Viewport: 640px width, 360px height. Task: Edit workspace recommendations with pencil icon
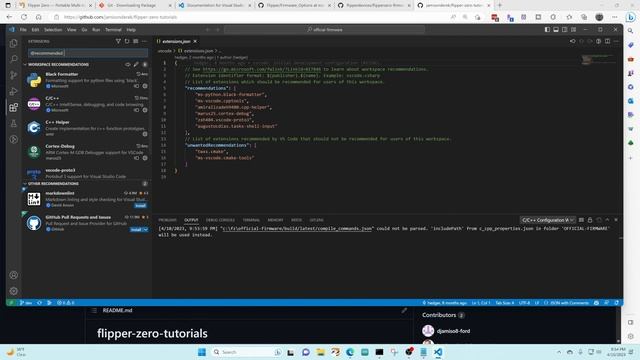pyautogui.click(x=136, y=64)
